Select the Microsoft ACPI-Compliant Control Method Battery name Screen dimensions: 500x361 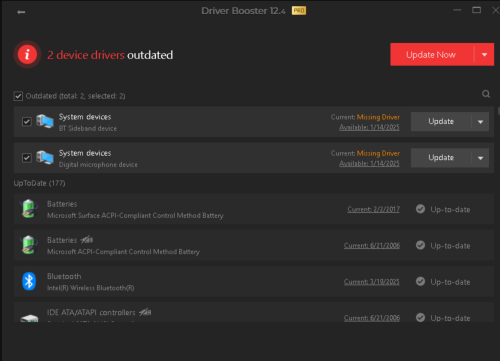(123, 252)
